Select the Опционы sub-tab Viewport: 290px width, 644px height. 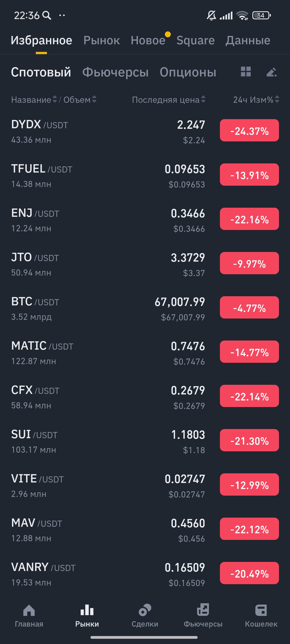pos(188,72)
